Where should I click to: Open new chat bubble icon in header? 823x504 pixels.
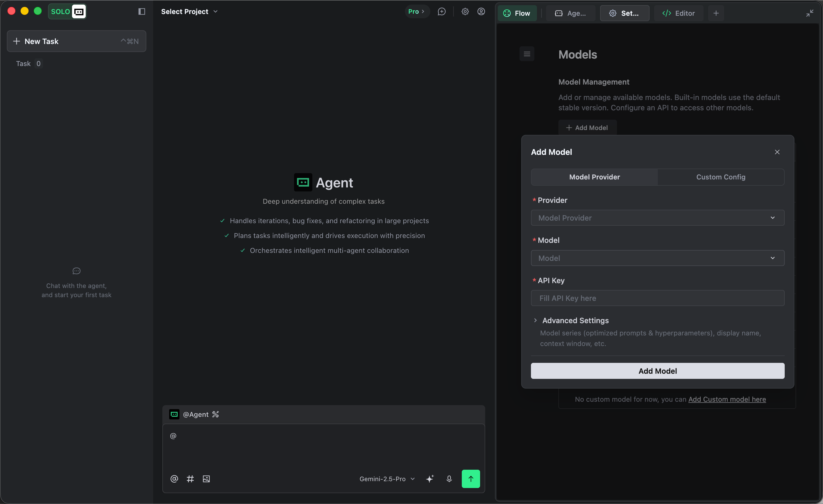point(442,12)
